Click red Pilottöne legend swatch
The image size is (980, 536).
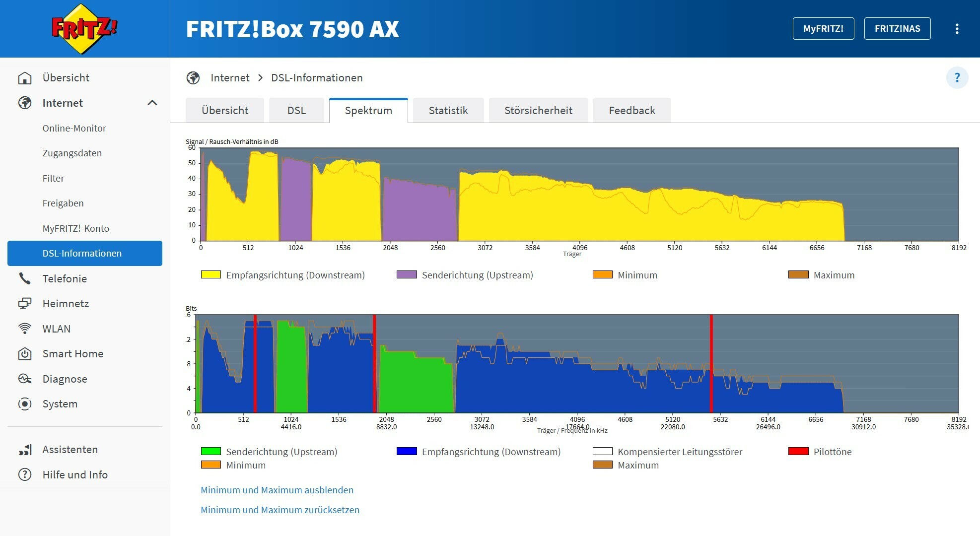(x=798, y=451)
